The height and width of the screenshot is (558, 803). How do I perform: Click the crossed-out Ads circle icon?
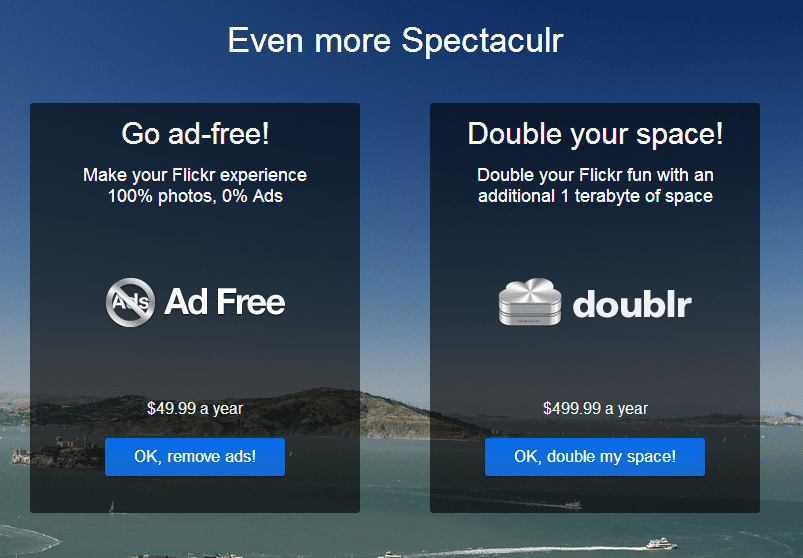coord(130,302)
